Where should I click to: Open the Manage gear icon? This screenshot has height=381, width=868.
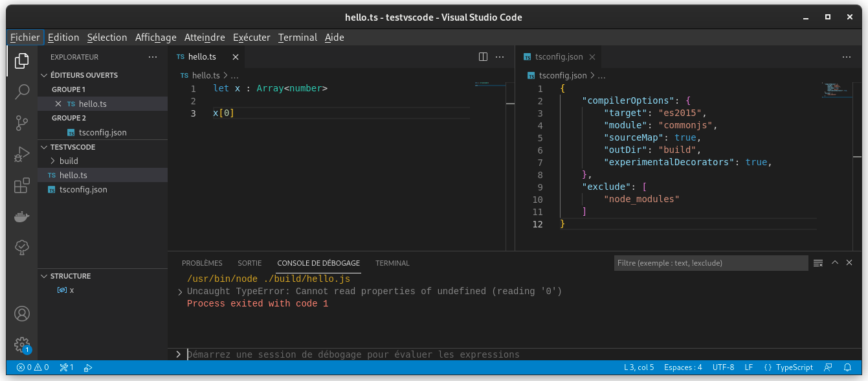22,345
